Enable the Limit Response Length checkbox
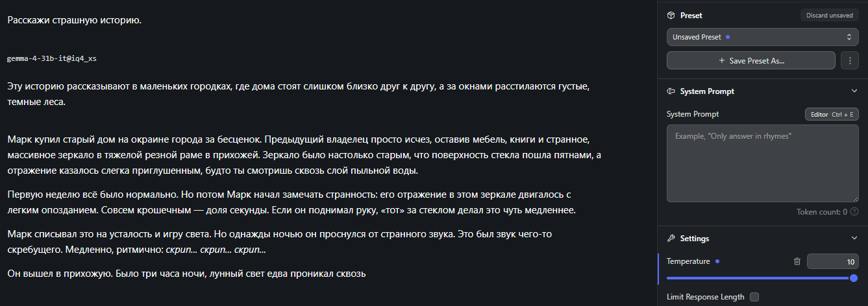 [x=754, y=297]
